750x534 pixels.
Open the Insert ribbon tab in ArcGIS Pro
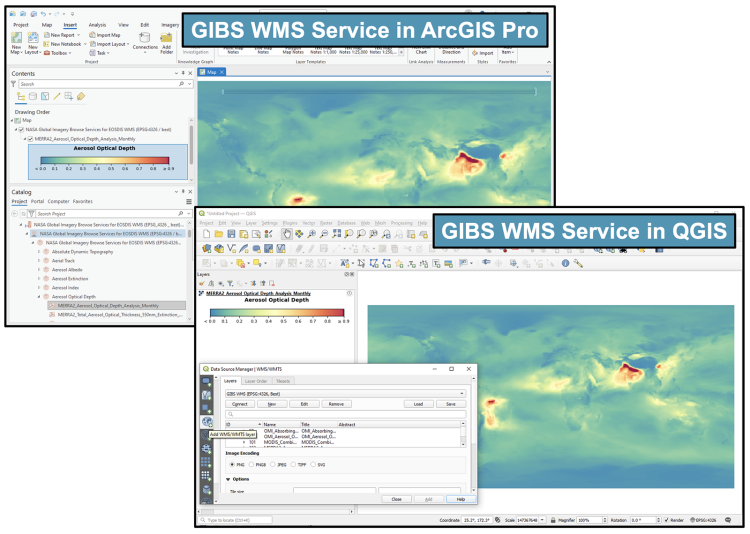[x=70, y=25]
